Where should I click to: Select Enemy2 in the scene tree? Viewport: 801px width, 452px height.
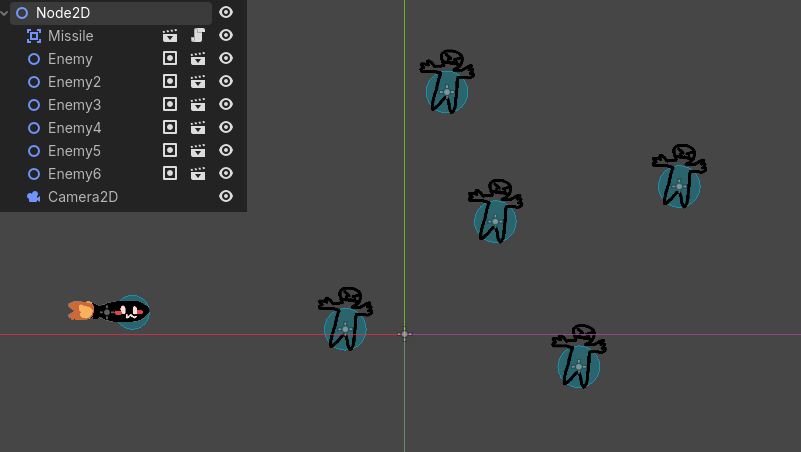coord(74,82)
